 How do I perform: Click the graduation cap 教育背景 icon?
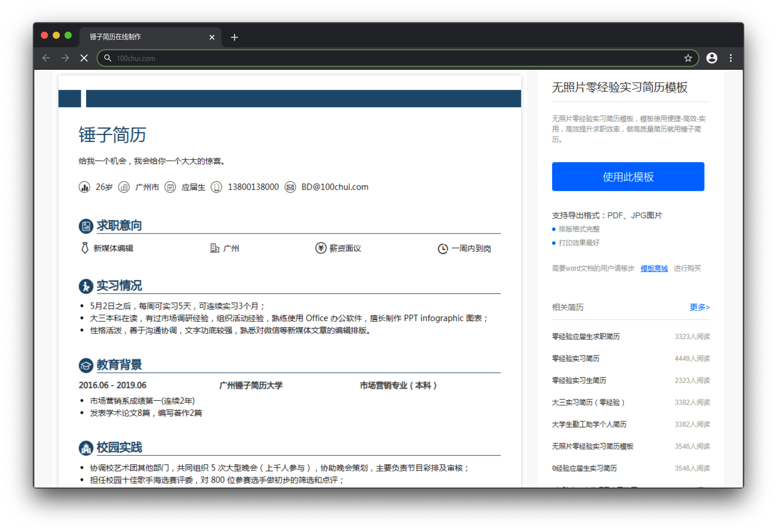pyautogui.click(x=86, y=366)
